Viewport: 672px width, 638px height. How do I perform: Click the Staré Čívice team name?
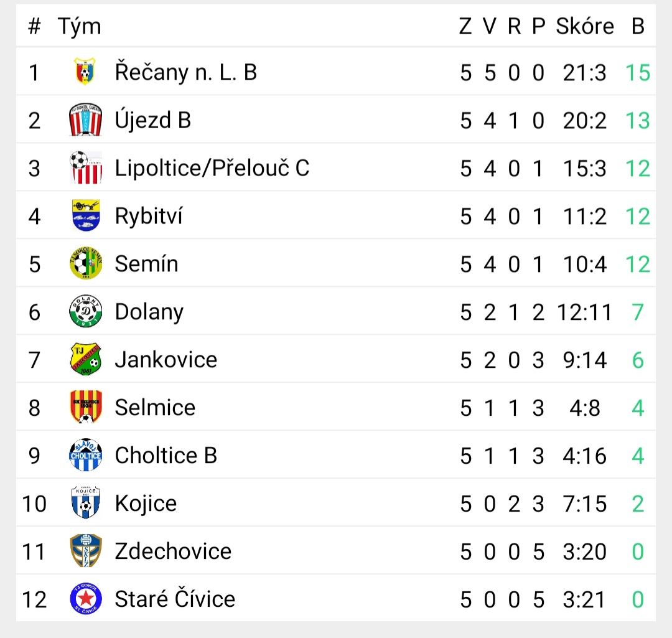point(175,598)
